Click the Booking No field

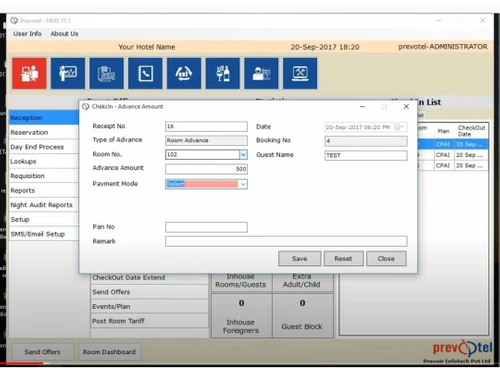click(x=366, y=141)
